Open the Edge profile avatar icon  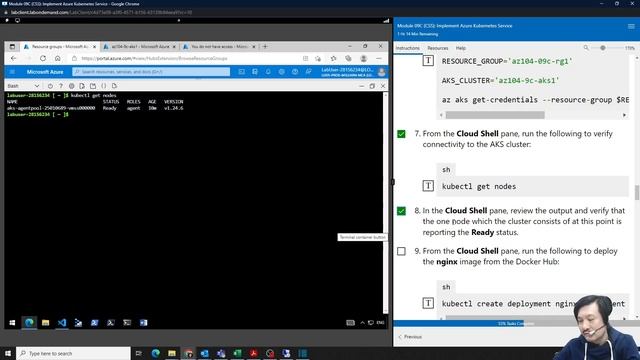tap(364, 58)
